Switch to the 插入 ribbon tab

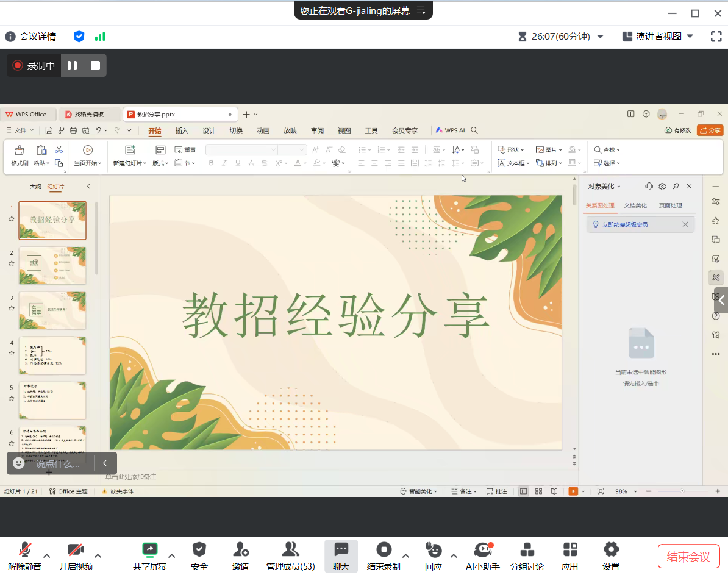pos(182,130)
